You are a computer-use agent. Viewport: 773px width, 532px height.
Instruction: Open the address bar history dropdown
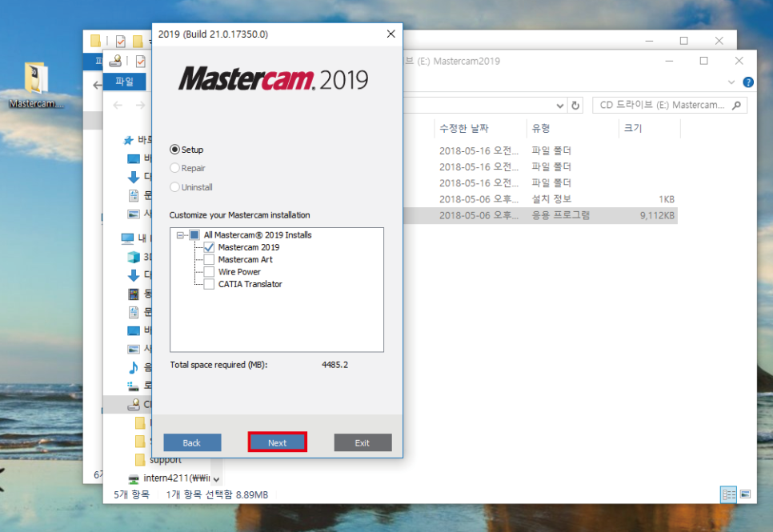(x=559, y=106)
